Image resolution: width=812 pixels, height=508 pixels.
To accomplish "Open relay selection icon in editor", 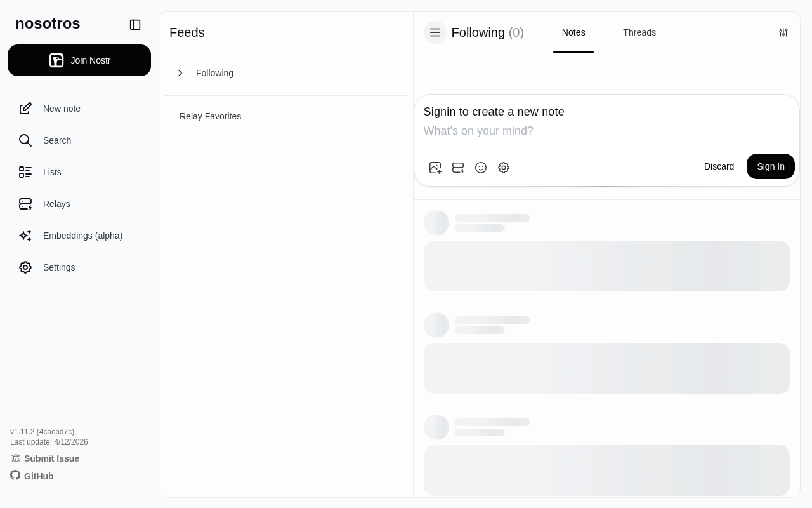I will 458,168.
